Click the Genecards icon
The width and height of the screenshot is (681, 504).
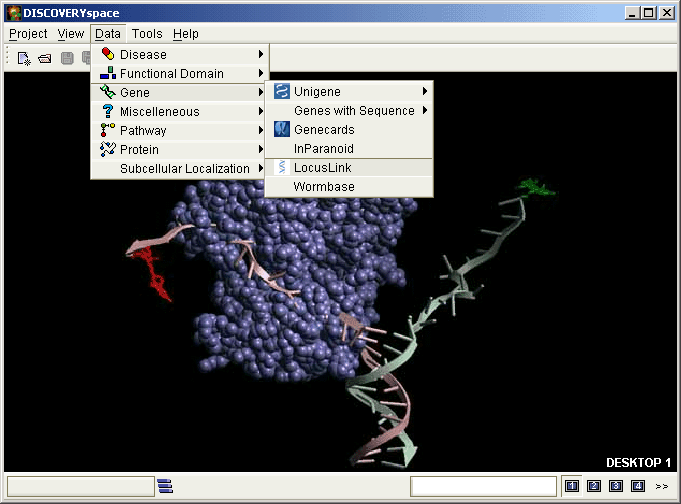pyautogui.click(x=282, y=129)
